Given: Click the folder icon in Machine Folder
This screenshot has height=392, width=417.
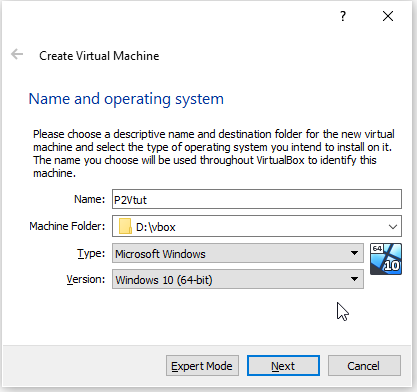Looking at the screenshot, I should point(125,227).
